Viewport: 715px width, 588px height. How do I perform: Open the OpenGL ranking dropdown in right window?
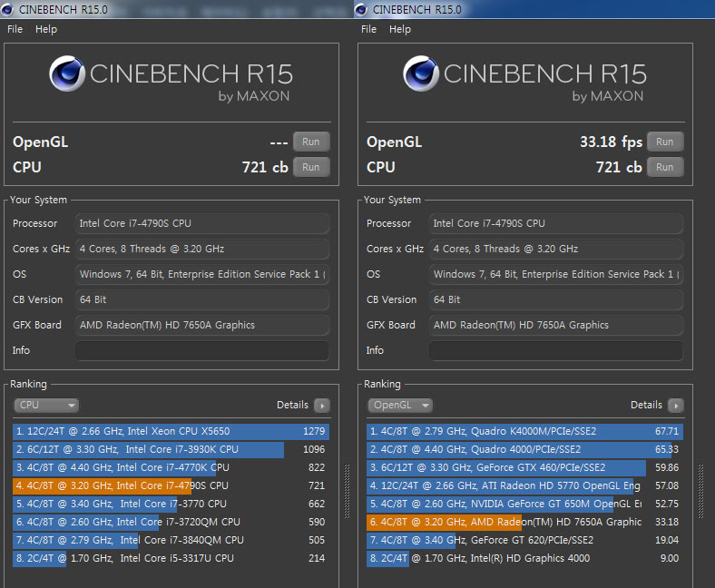(400, 405)
